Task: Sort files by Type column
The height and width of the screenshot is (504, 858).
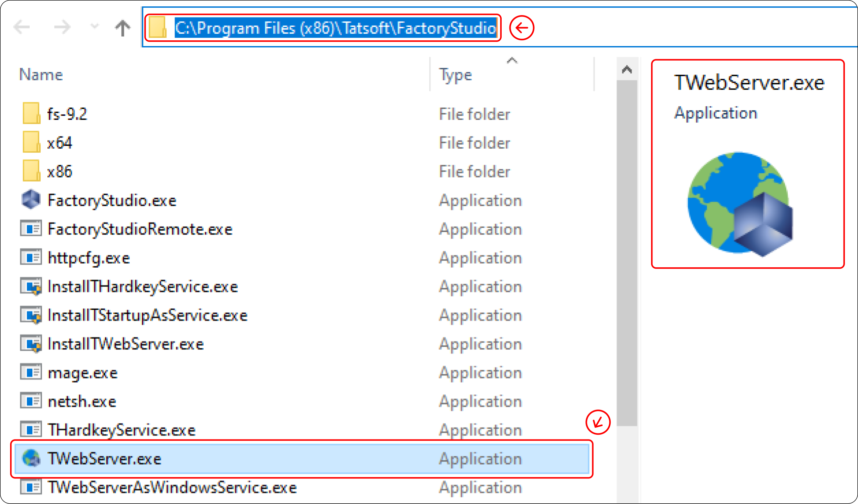Action: (455, 75)
